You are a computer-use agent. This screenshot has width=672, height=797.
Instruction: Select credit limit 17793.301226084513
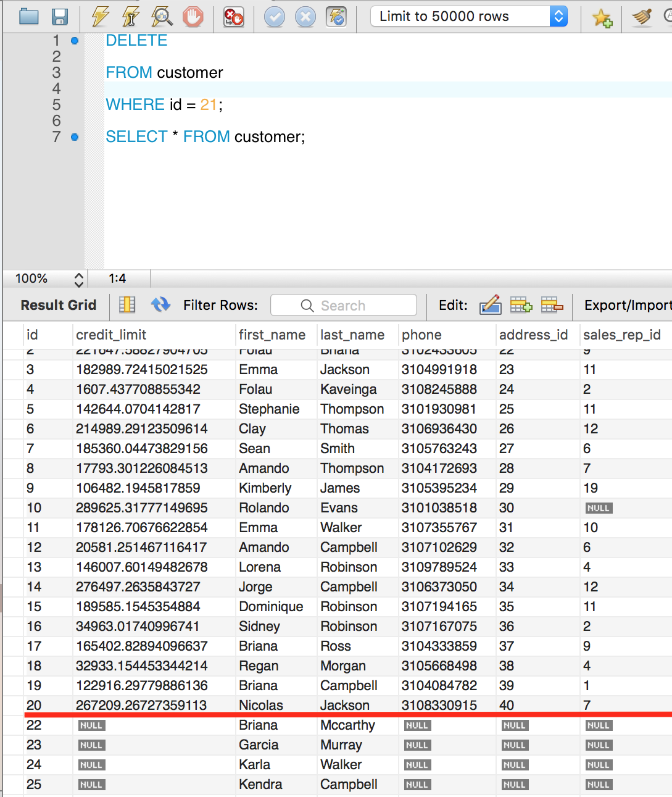[x=142, y=468]
